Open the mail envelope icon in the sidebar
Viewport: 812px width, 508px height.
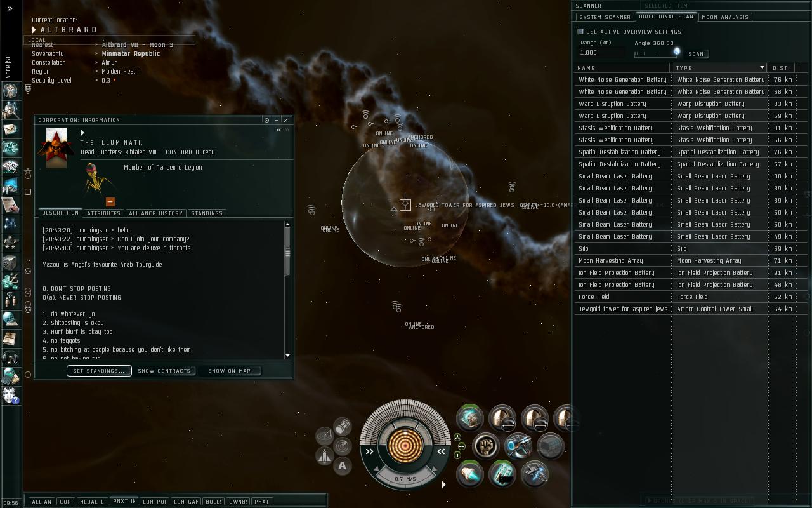[10, 130]
